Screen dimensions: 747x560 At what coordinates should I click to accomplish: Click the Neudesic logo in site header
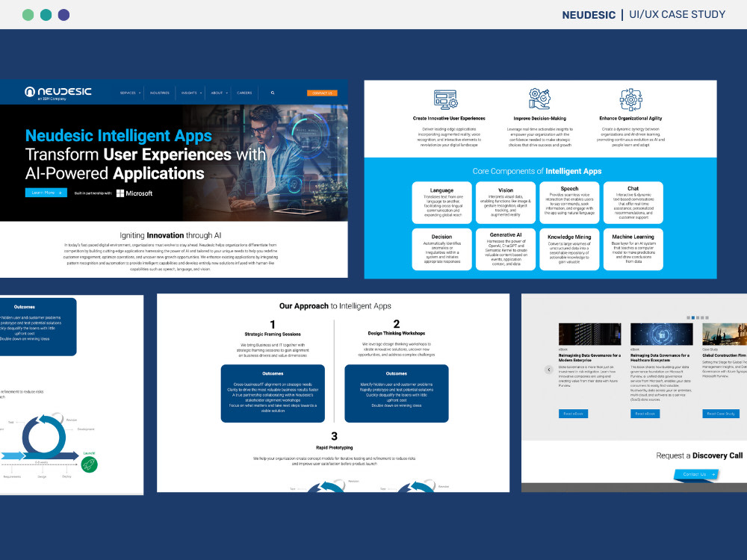(x=58, y=93)
